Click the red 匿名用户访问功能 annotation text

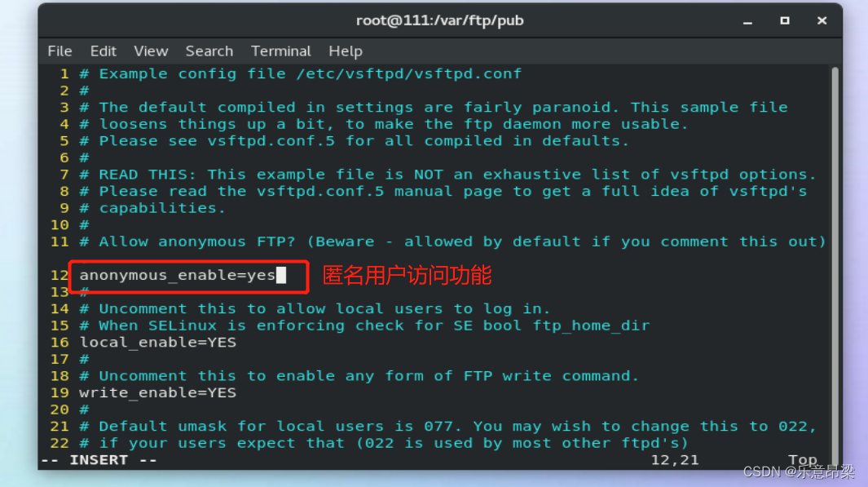click(x=407, y=275)
